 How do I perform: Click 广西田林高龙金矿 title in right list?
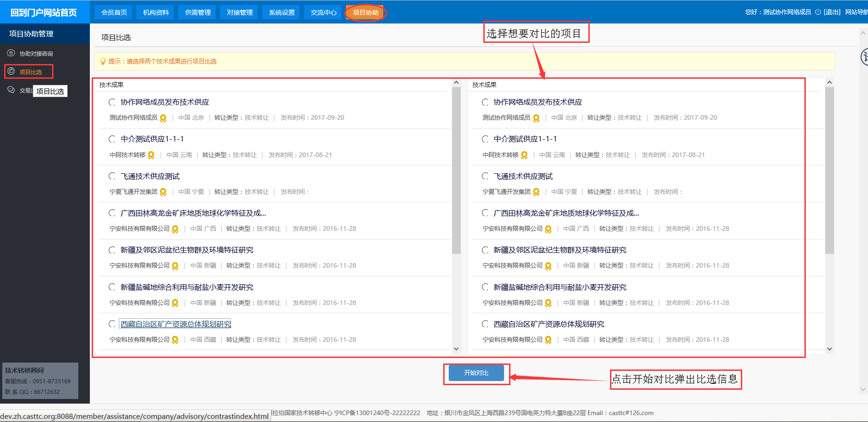point(566,213)
